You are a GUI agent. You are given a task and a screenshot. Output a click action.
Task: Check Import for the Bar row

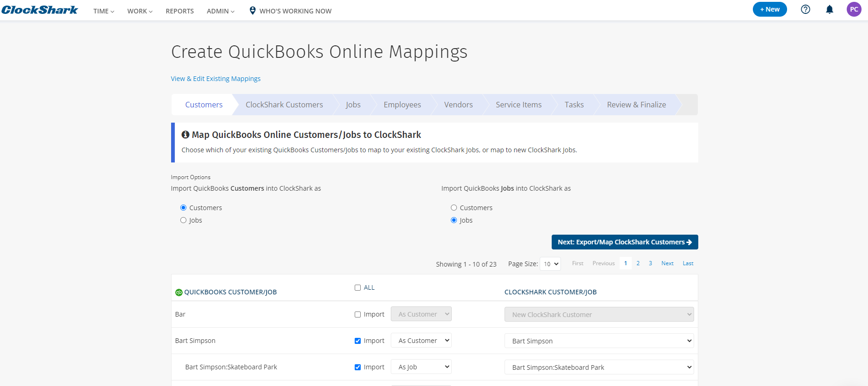[x=357, y=315]
